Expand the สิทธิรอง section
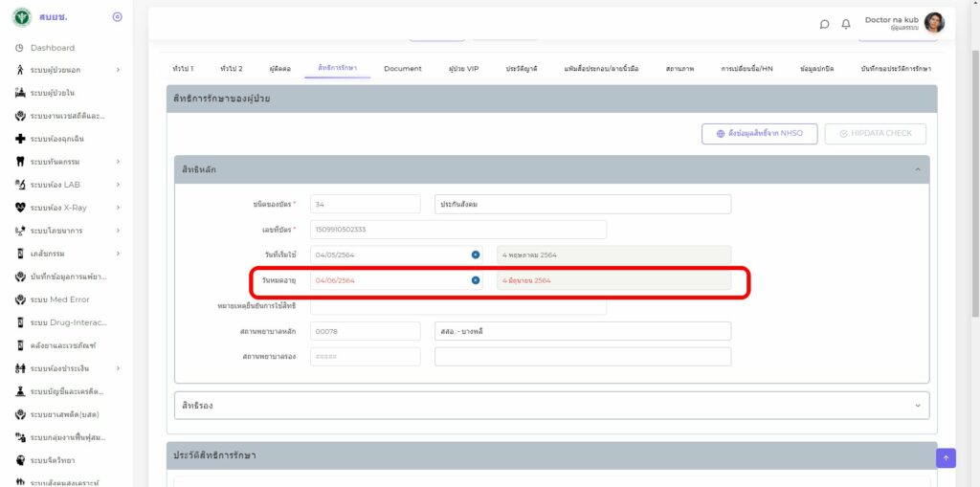The height and width of the screenshot is (487, 980). [918, 406]
